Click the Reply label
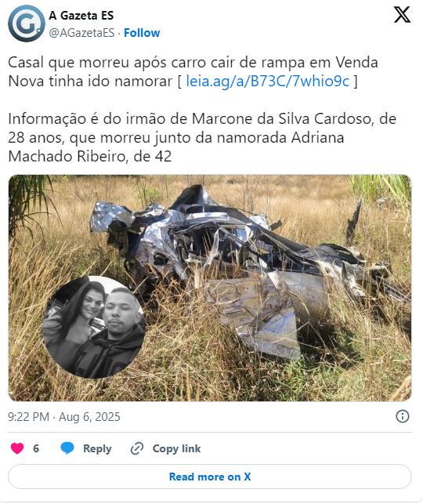423x504 pixels. pos(97,448)
